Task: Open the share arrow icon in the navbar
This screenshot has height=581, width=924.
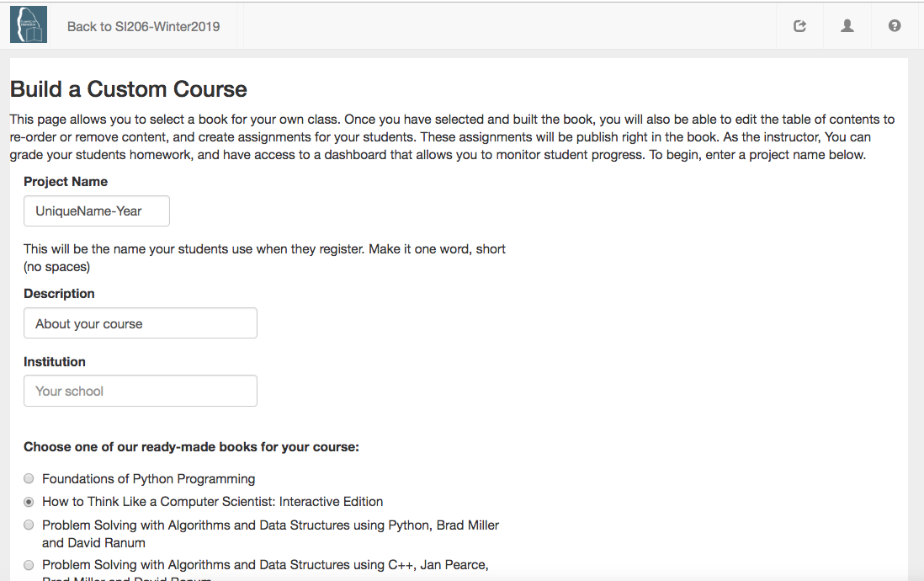Action: click(x=799, y=26)
